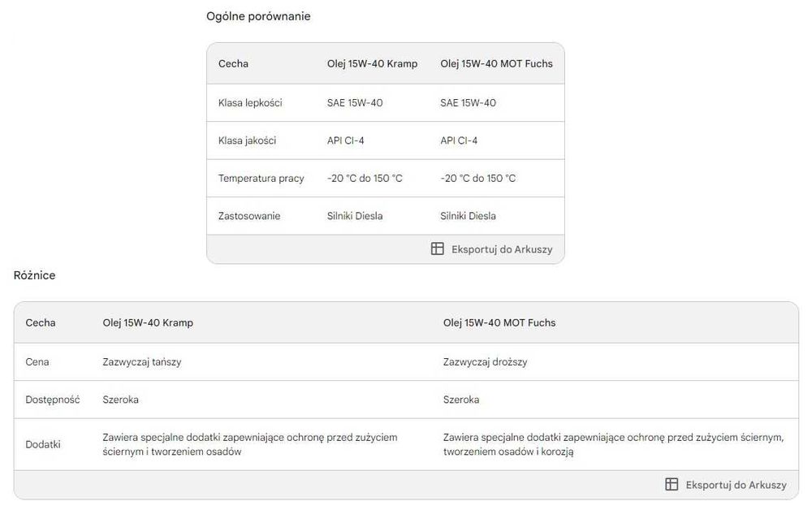Click the "Zazwyczaj droższy" cell
812x510 pixels.
click(x=485, y=362)
